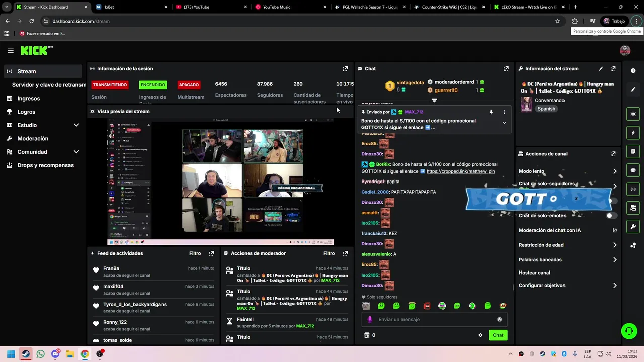Open Filtro in Feed de actividades
644x362 pixels.
pyautogui.click(x=195, y=253)
